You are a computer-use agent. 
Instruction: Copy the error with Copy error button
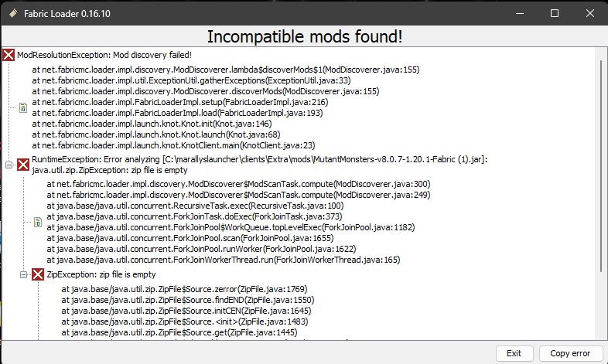tap(570, 353)
